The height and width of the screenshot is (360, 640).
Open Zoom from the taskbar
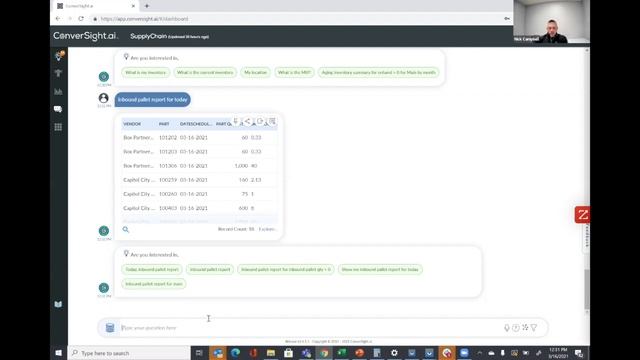464,353
